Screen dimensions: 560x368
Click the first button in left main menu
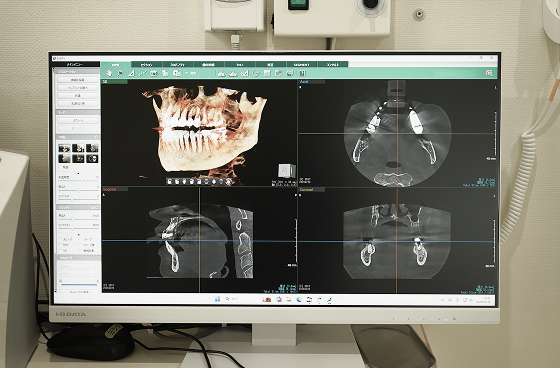point(78,80)
